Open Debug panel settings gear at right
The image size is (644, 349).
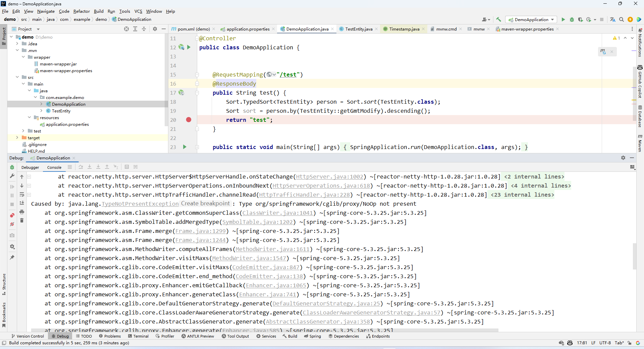(x=623, y=158)
